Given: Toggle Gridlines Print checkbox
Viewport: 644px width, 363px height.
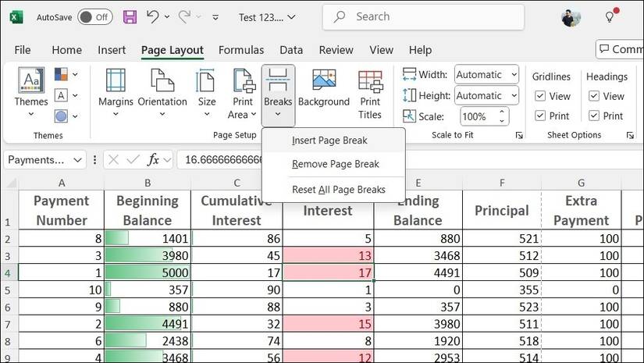Looking at the screenshot, I should pyautogui.click(x=540, y=116).
